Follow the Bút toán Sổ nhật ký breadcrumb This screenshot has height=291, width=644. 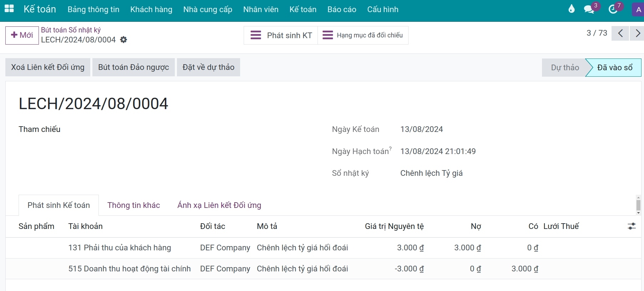click(71, 30)
